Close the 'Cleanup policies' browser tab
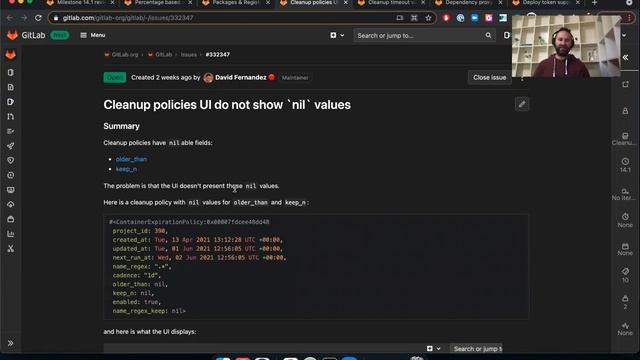This screenshot has width=640, height=360. [346, 3]
